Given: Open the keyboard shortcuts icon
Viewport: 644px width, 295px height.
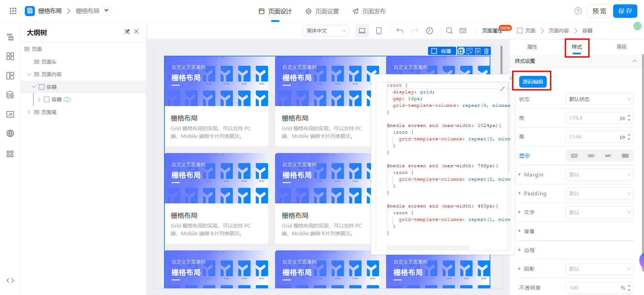Looking at the screenshot, I should coord(463,31).
